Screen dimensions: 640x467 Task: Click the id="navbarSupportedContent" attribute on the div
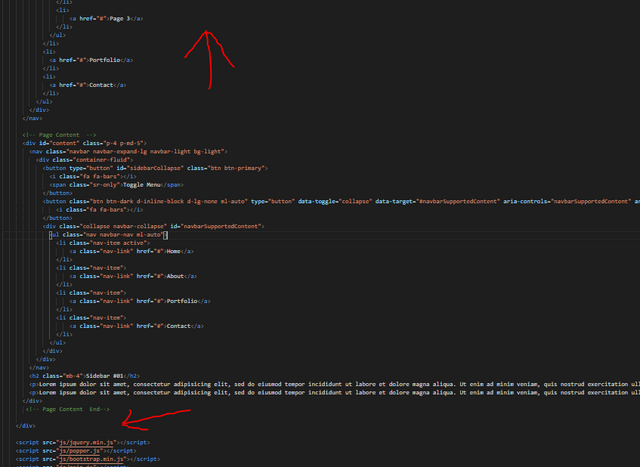pyautogui.click(x=216, y=226)
